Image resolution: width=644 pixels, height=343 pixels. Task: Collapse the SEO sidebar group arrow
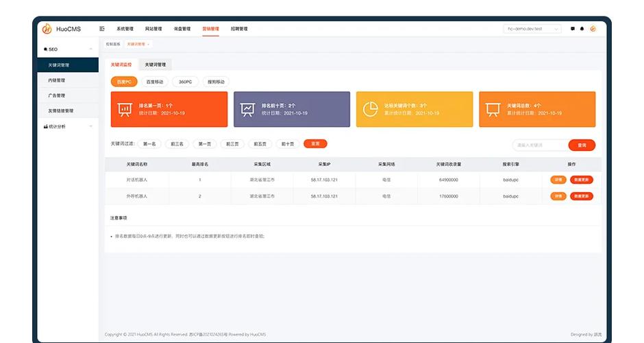90,49
